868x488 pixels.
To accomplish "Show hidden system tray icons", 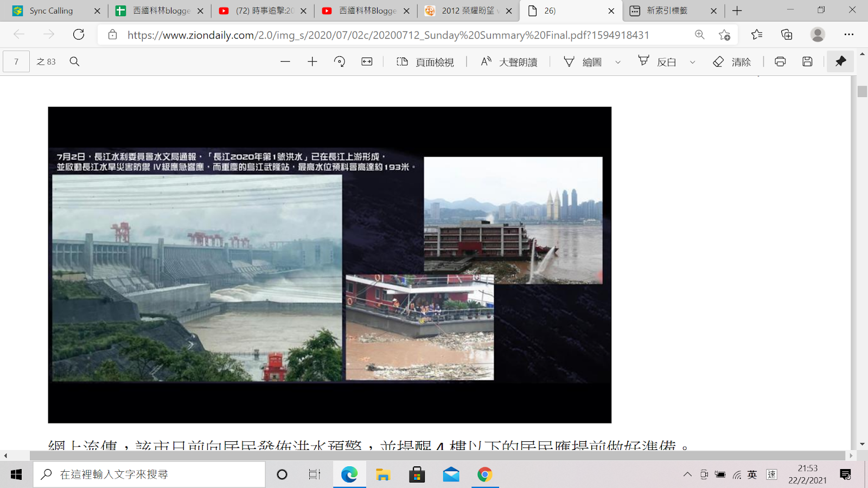I will pyautogui.click(x=687, y=475).
